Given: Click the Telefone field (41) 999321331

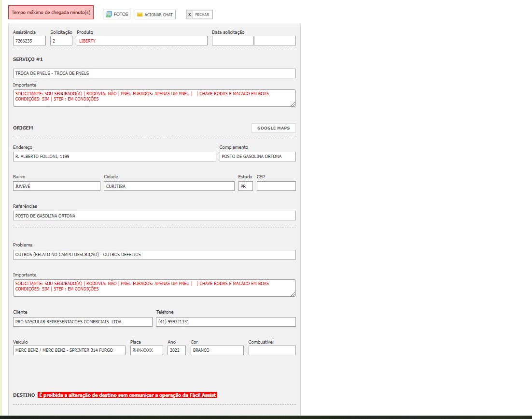Looking at the screenshot, I should tap(226, 322).
